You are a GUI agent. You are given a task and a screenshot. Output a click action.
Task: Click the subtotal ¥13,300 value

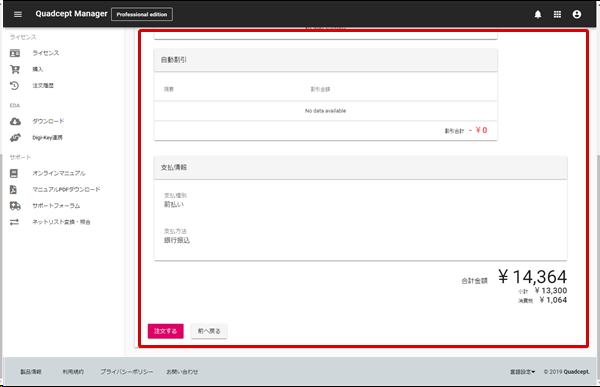(551, 291)
